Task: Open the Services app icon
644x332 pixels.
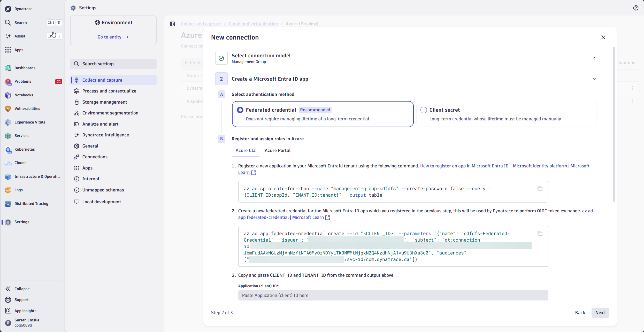Action: 8,136
